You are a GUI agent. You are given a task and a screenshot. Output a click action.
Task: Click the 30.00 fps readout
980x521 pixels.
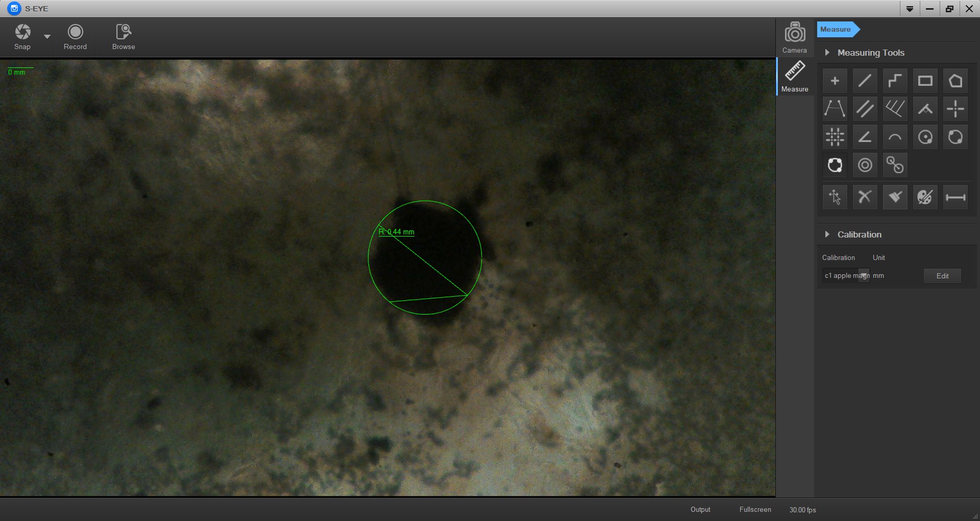coord(803,510)
